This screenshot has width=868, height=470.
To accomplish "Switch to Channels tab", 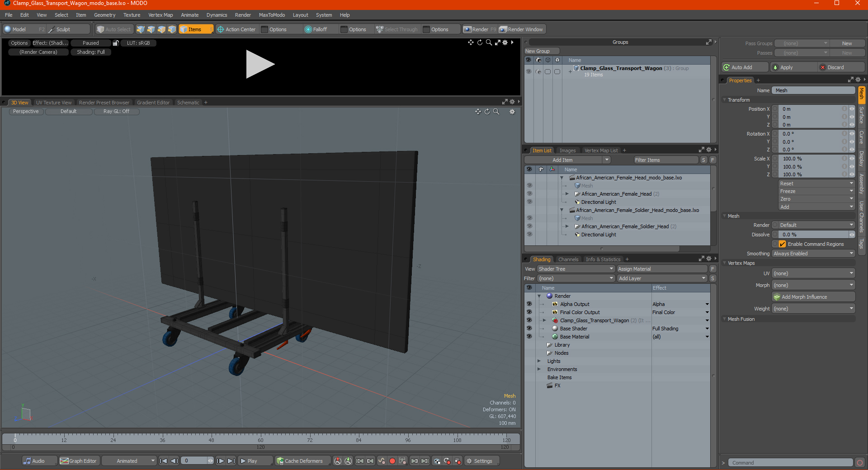I will pyautogui.click(x=568, y=259).
